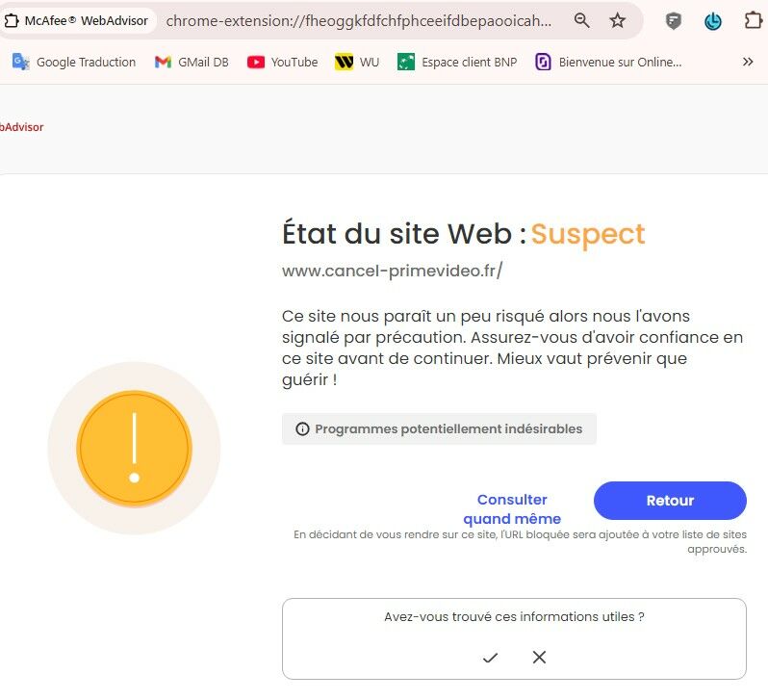The height and width of the screenshot is (700, 768).
Task: Click the blue power extension icon
Action: click(712, 21)
